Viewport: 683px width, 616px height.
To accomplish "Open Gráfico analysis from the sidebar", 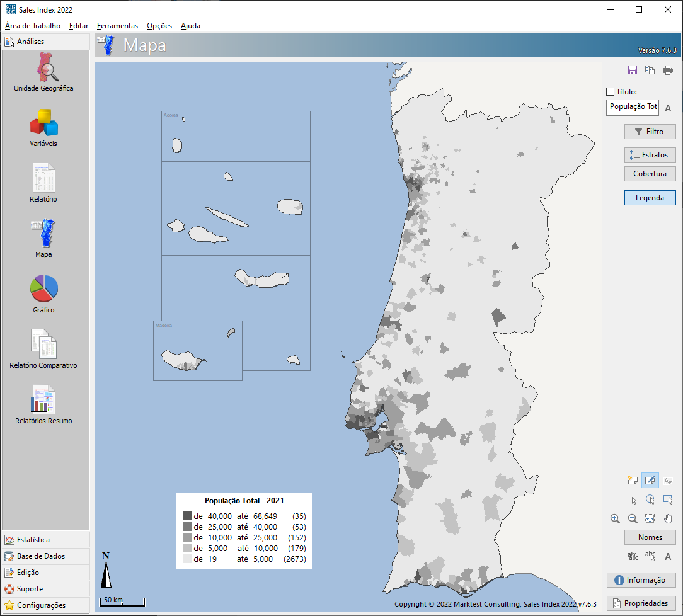I will [x=43, y=294].
